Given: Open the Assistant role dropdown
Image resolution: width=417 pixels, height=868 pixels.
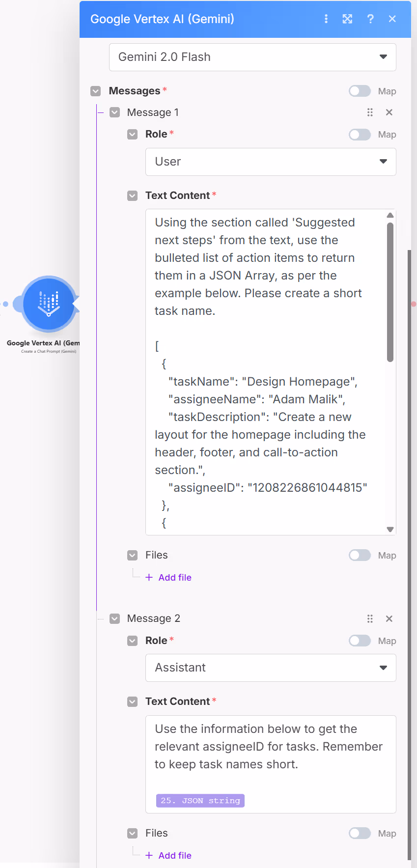Looking at the screenshot, I should click(271, 668).
